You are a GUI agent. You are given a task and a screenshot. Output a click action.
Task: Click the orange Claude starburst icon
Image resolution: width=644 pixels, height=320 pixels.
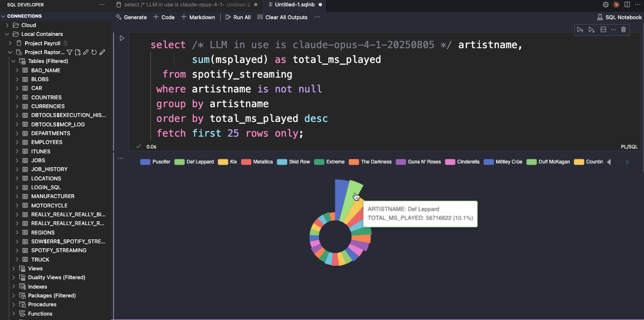point(616,4)
